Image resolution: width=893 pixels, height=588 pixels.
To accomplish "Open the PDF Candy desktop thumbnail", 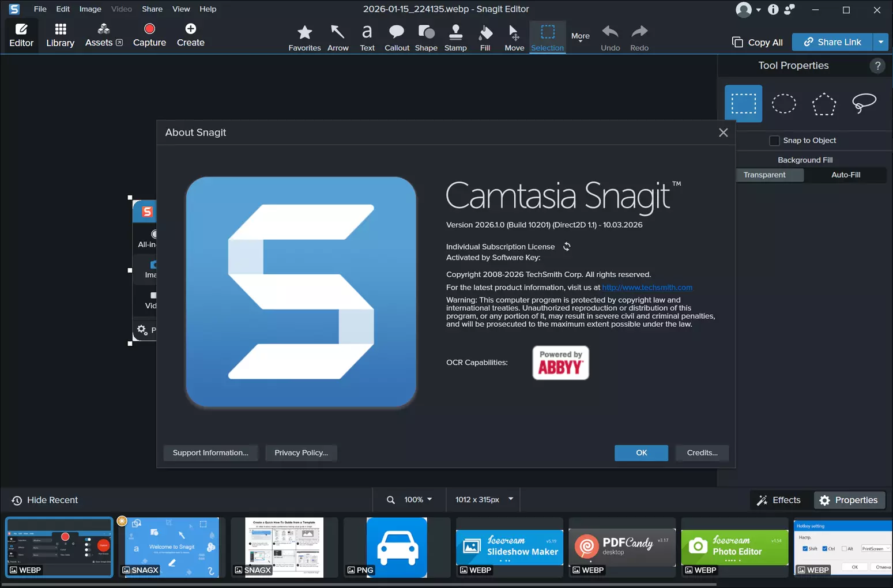I will point(622,548).
